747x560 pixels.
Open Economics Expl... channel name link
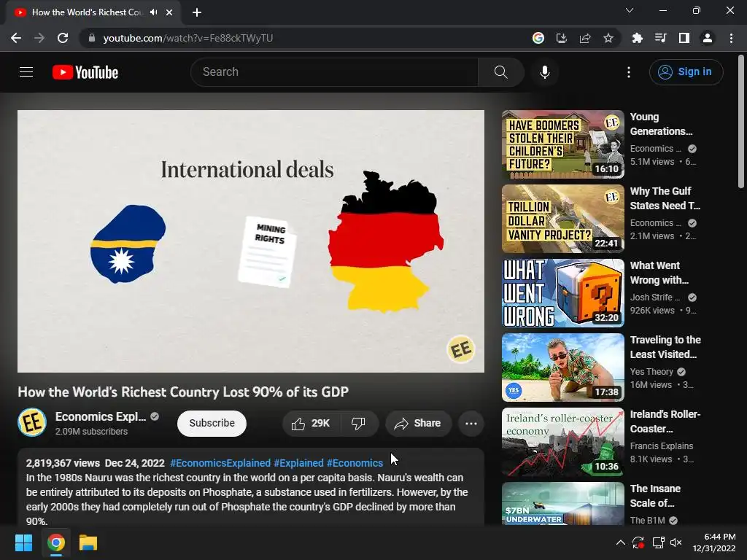pos(101,416)
